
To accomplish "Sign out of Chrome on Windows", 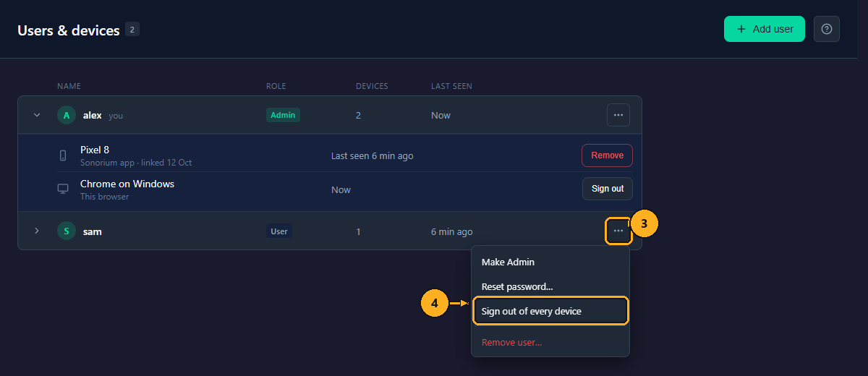I will click(x=608, y=189).
